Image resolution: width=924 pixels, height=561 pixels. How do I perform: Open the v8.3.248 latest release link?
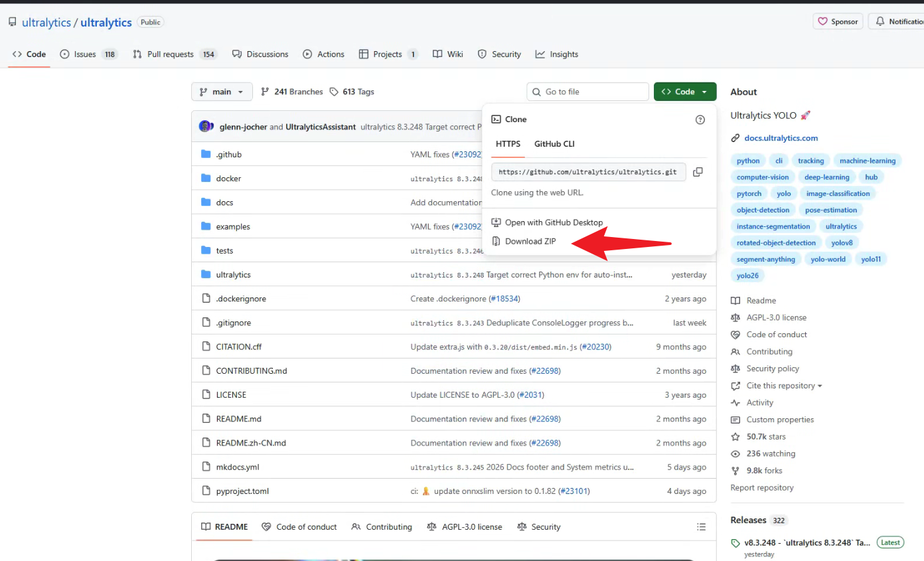pyautogui.click(x=807, y=542)
